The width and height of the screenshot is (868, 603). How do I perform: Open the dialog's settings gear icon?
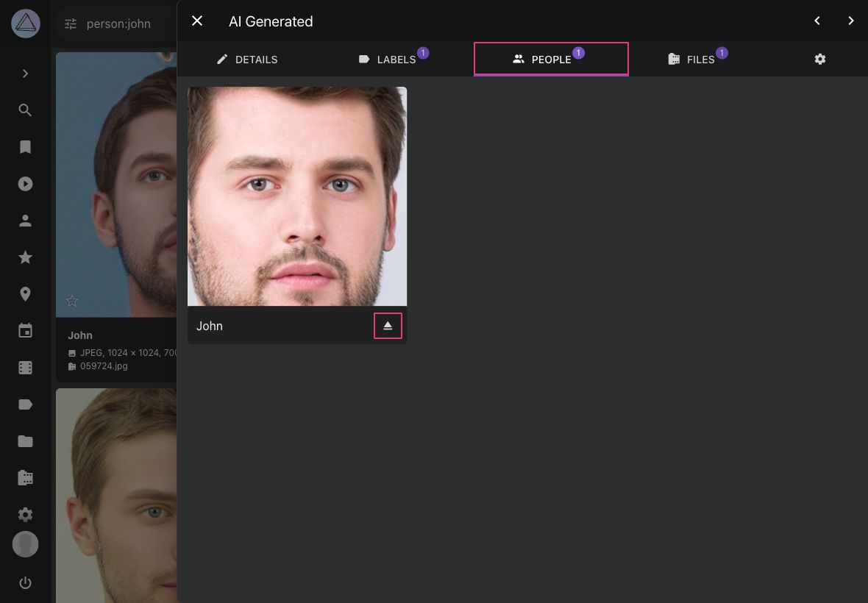[819, 59]
